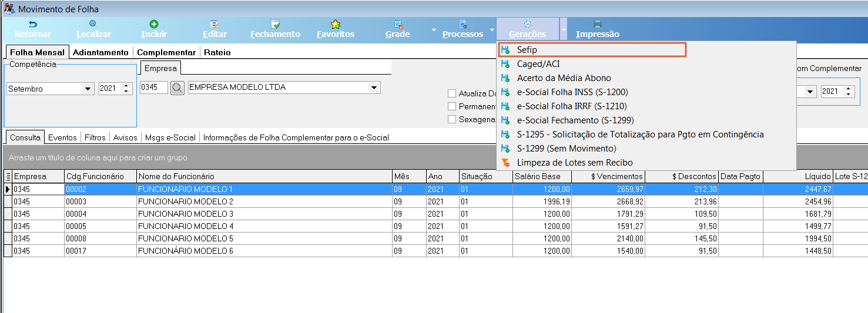Sort by $ Vencimentos column header
868x313 pixels.
[x=608, y=176]
